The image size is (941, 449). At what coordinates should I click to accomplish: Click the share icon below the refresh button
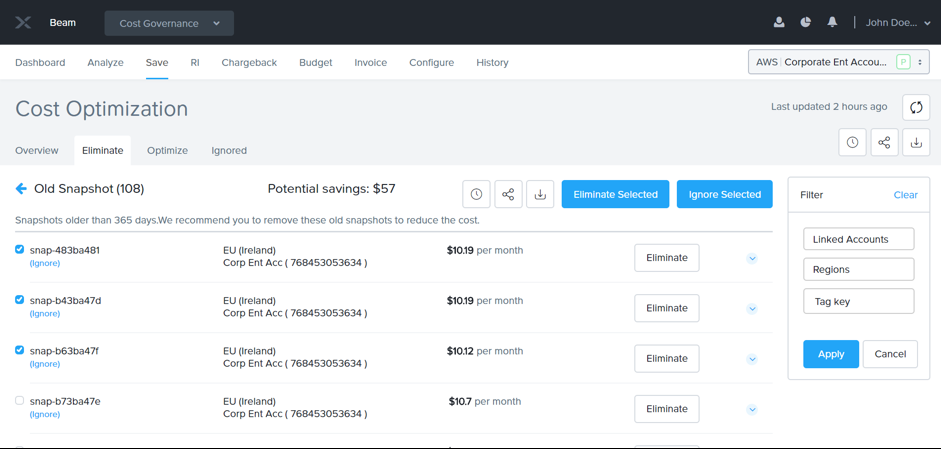(x=884, y=143)
